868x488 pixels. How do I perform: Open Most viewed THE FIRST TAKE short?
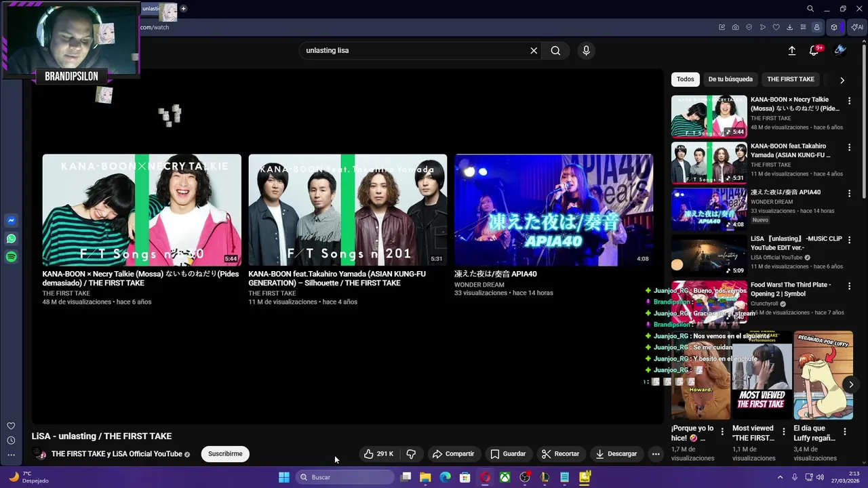coord(762,375)
